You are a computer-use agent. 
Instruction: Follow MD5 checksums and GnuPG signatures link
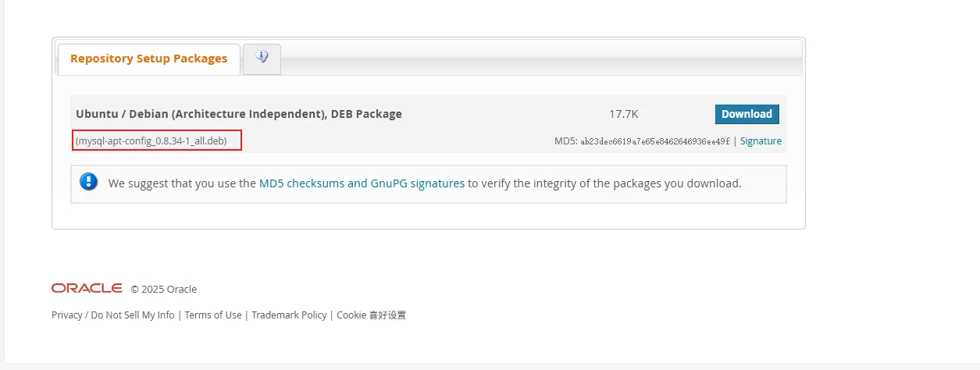click(362, 183)
